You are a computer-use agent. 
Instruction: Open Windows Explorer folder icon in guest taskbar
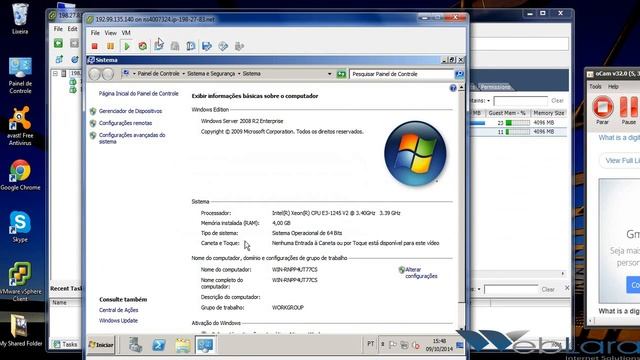point(182,345)
